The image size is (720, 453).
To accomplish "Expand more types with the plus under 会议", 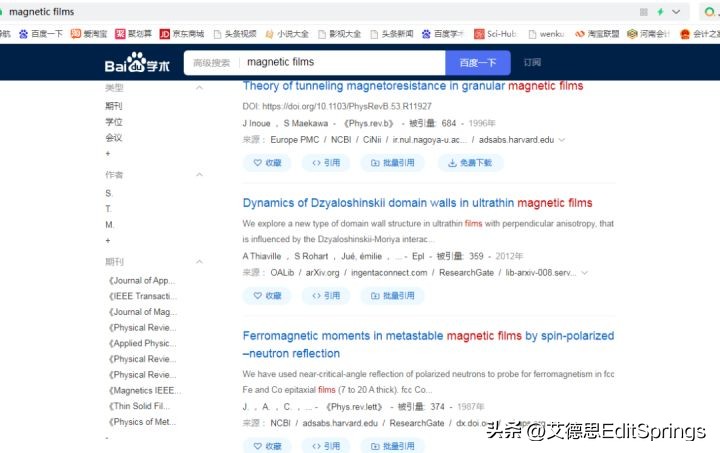I will click(x=108, y=153).
